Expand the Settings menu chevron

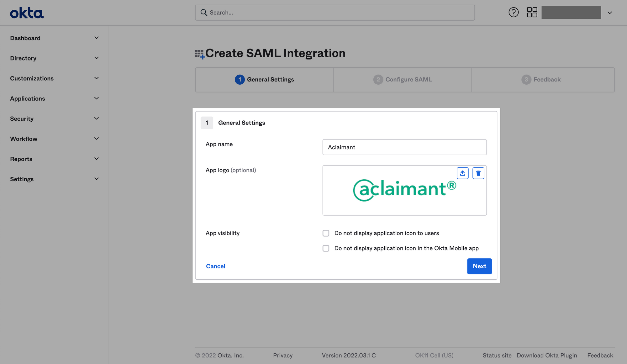pyautogui.click(x=97, y=179)
